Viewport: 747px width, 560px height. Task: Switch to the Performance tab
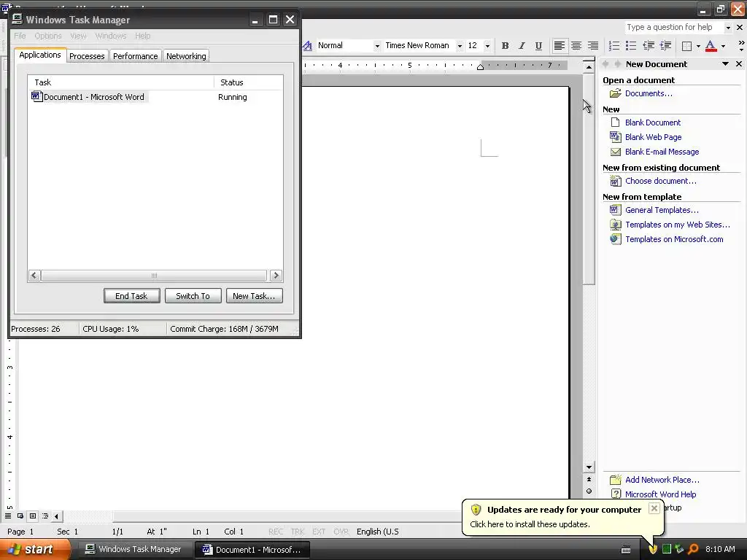135,55
